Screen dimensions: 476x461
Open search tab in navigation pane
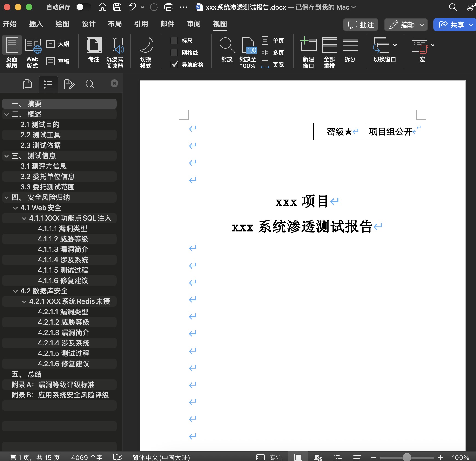[x=90, y=84]
